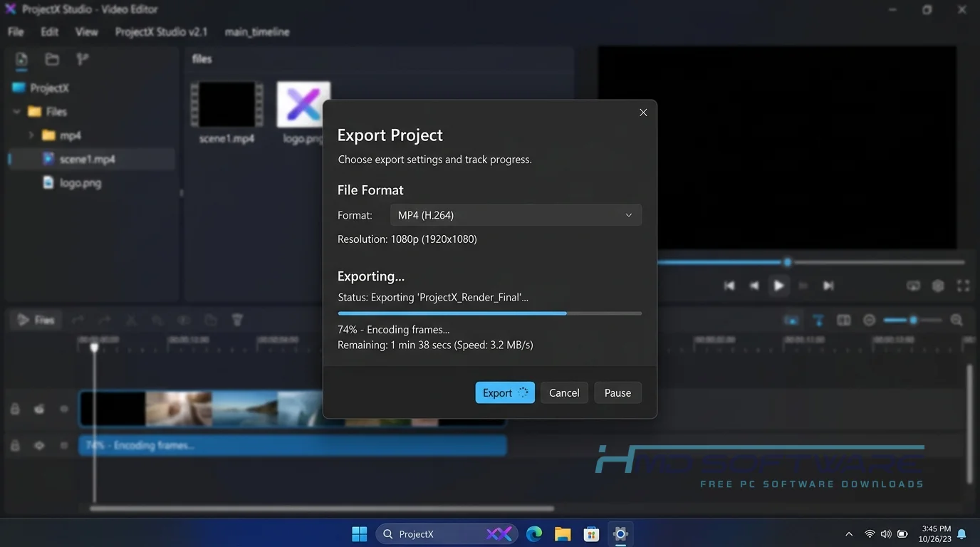Lock the video track
Viewport: 980px width, 547px height.
(14, 409)
